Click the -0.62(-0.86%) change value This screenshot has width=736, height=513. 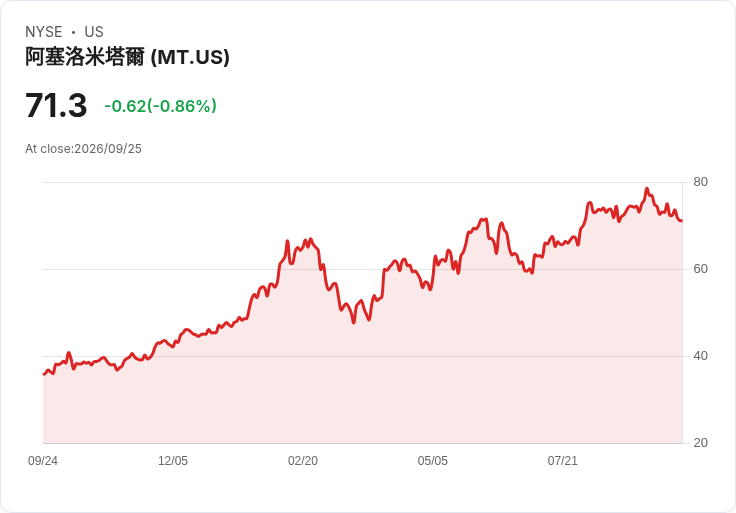pyautogui.click(x=161, y=106)
